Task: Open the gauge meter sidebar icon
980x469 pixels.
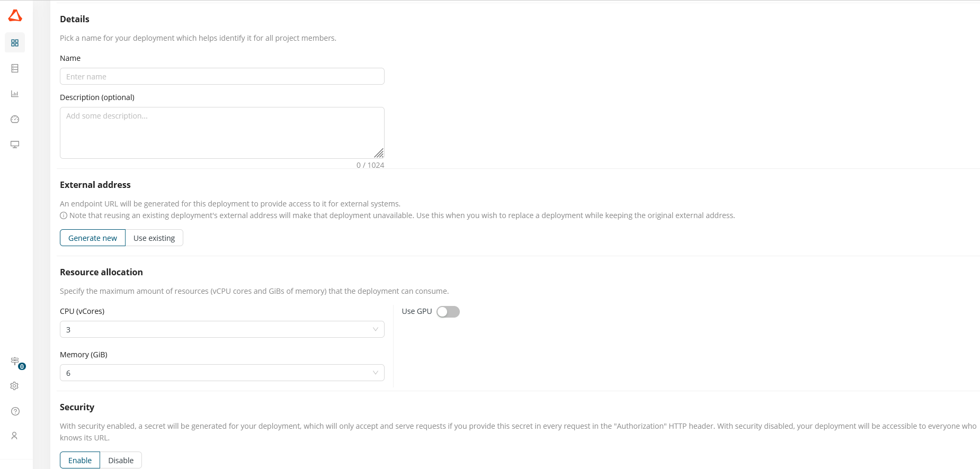Action: 15,119
